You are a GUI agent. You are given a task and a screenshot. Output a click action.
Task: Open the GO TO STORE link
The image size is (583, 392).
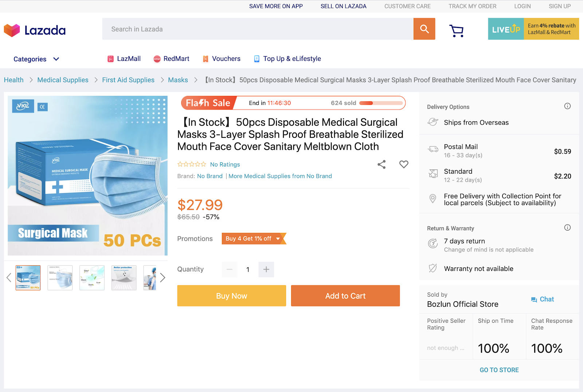coord(499,370)
